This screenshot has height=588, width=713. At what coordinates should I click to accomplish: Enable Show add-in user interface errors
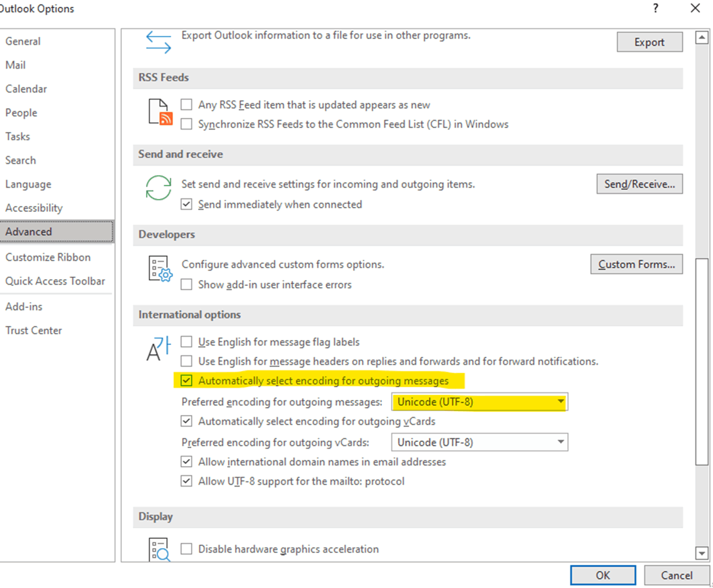coord(186,285)
